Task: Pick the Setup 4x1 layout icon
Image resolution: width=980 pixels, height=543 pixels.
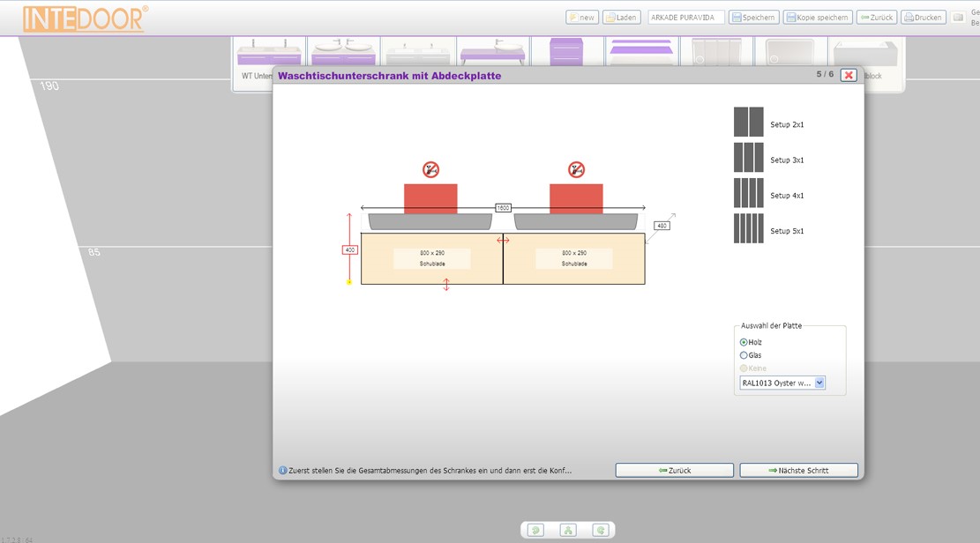Action: click(748, 193)
